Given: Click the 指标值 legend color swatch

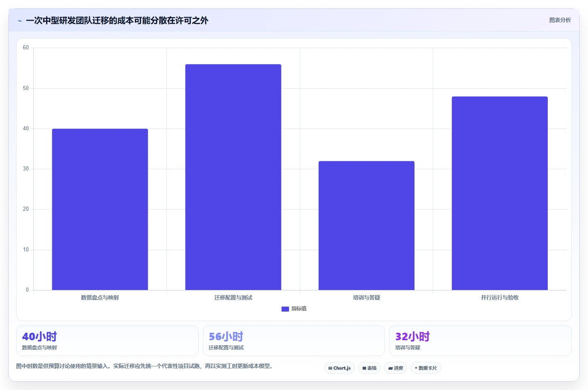Looking at the screenshot, I should [285, 309].
